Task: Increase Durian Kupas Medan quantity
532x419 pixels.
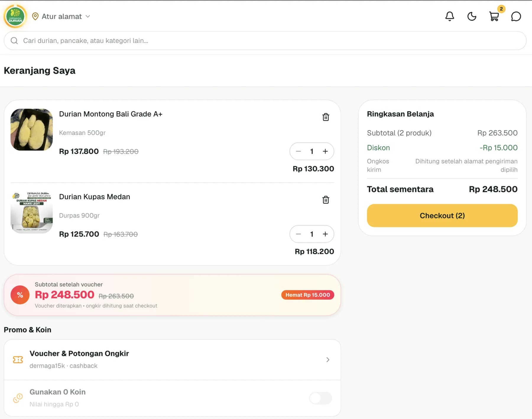Action: point(325,234)
